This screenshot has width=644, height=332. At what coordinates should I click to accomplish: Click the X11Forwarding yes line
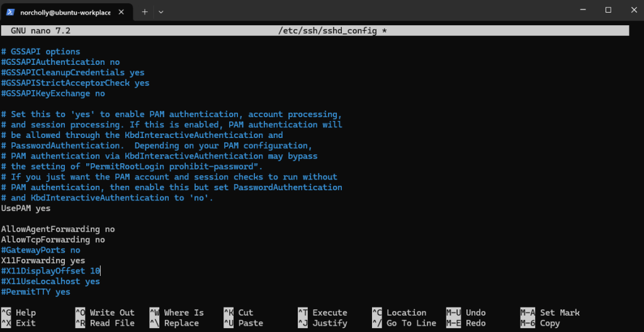[x=43, y=260]
